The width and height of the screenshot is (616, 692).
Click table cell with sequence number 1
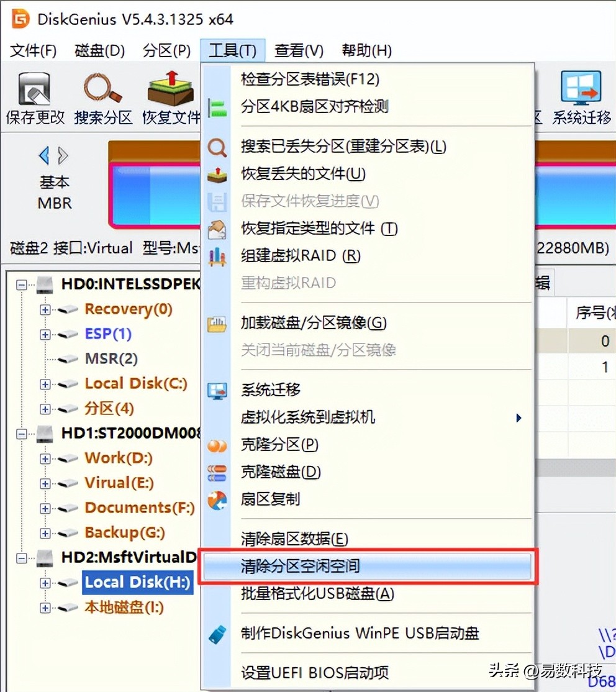click(x=594, y=367)
